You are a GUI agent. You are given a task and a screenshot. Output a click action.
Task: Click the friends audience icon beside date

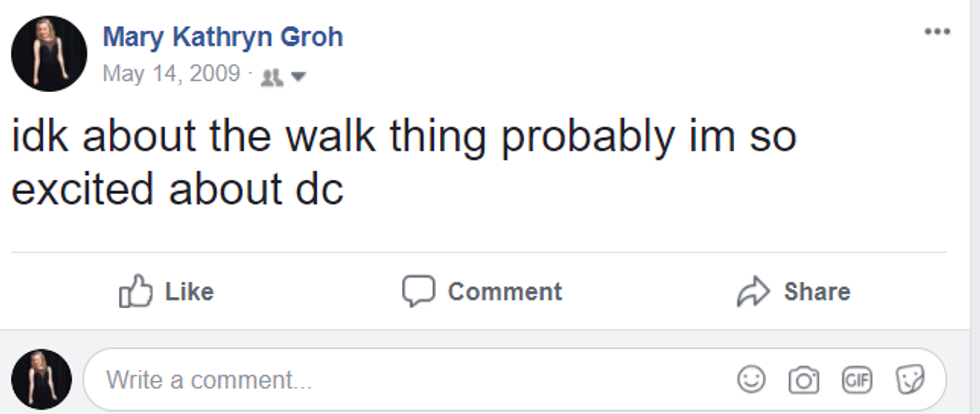point(270,76)
